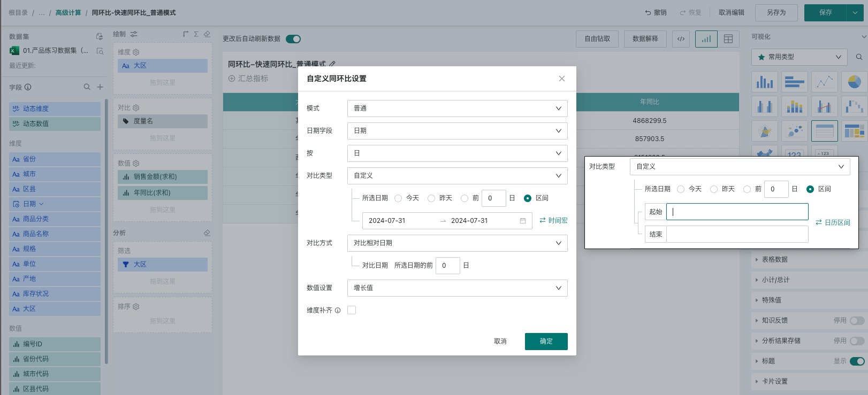The width and height of the screenshot is (868, 395).
Task: Select the line chart type
Action: tap(825, 82)
